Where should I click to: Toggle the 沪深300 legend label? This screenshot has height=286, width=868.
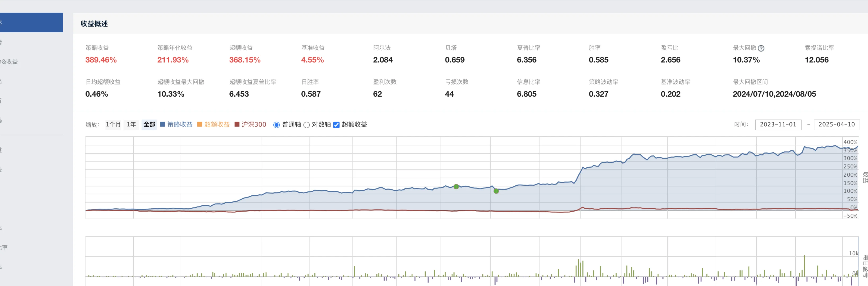click(254, 124)
